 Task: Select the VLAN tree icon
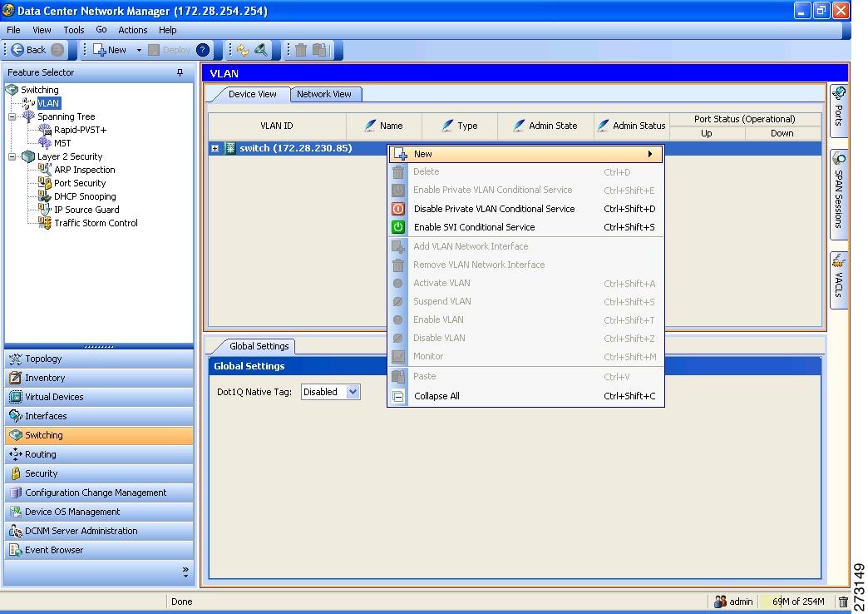click(28, 103)
